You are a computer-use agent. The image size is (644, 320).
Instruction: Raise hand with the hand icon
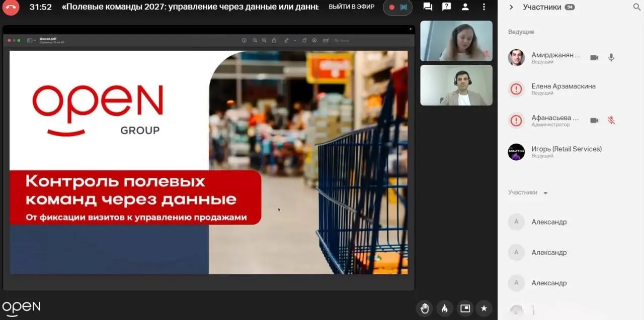coord(425,308)
